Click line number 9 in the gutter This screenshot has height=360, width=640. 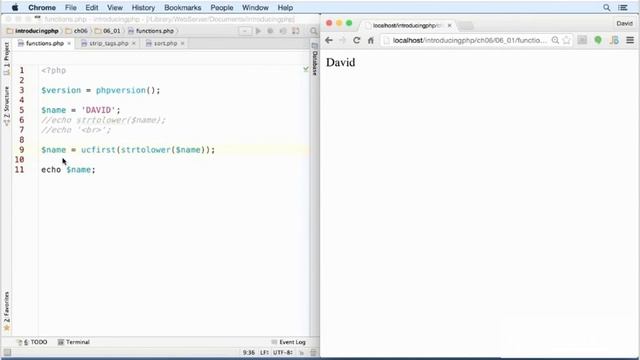21,150
